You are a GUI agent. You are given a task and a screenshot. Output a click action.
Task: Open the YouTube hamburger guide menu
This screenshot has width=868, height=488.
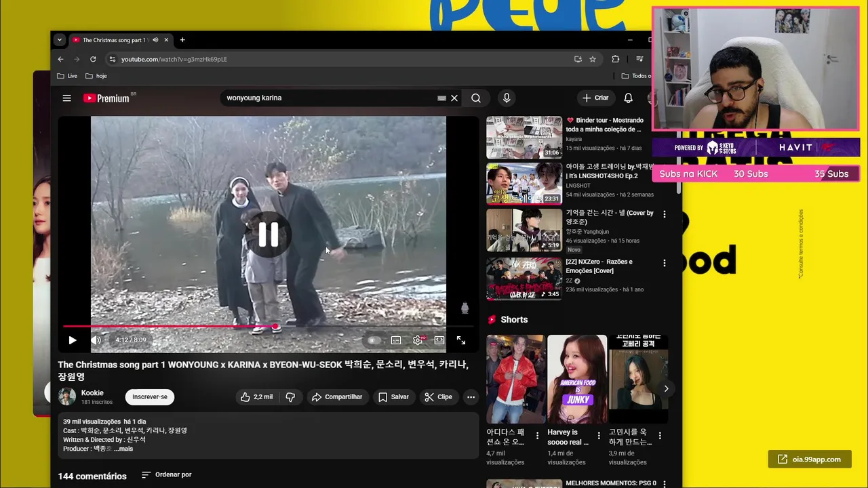66,98
